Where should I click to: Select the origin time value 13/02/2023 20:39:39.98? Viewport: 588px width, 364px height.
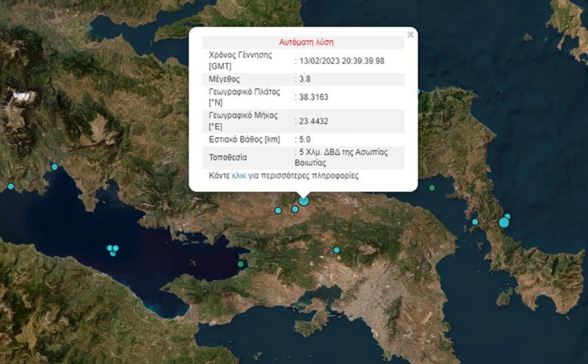[x=341, y=61]
